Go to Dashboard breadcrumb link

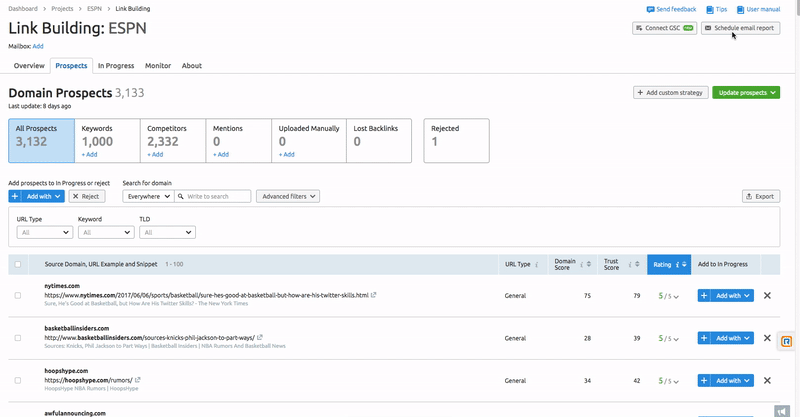pyautogui.click(x=23, y=9)
